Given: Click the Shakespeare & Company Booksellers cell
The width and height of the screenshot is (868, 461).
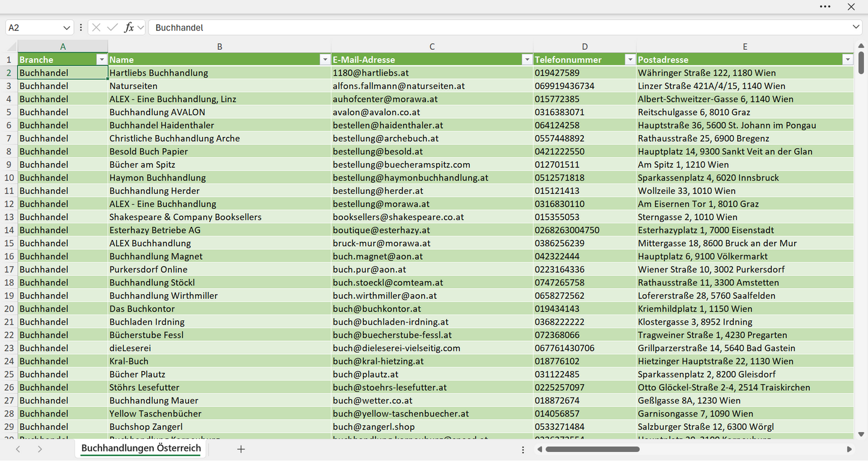Looking at the screenshot, I should coord(220,217).
